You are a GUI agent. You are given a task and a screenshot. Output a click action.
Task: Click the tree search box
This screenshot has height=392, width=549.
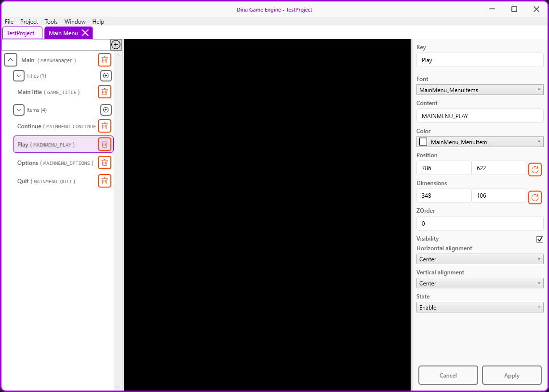[56, 44]
